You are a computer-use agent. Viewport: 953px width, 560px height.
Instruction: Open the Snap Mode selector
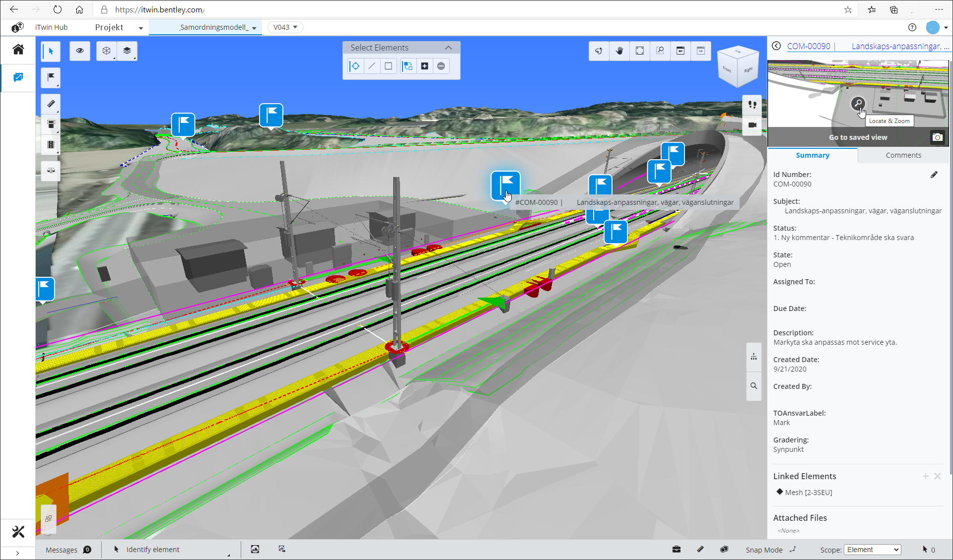point(771,550)
